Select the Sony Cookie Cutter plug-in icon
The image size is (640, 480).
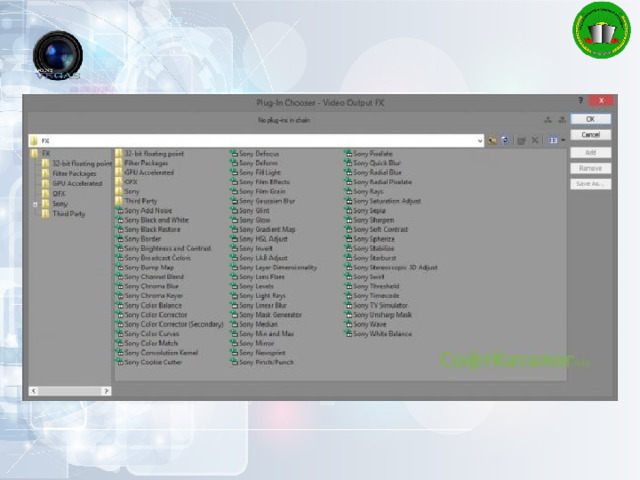119,362
